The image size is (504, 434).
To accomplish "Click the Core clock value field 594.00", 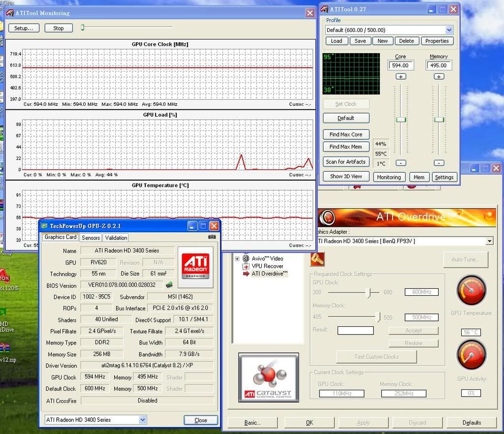I will (x=401, y=65).
